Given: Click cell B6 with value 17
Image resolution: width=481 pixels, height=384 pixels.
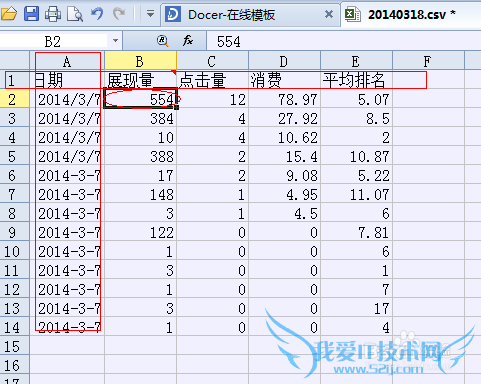Looking at the screenshot, I should pyautogui.click(x=140, y=175).
